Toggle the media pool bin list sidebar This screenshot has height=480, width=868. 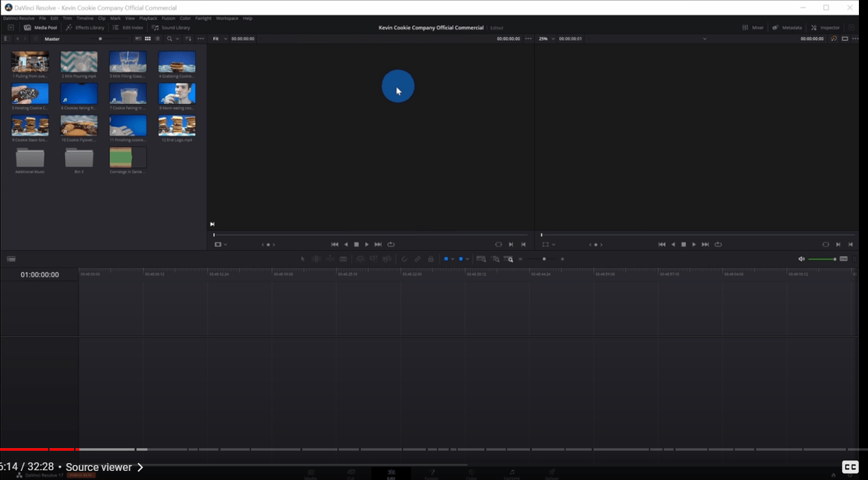(7, 39)
